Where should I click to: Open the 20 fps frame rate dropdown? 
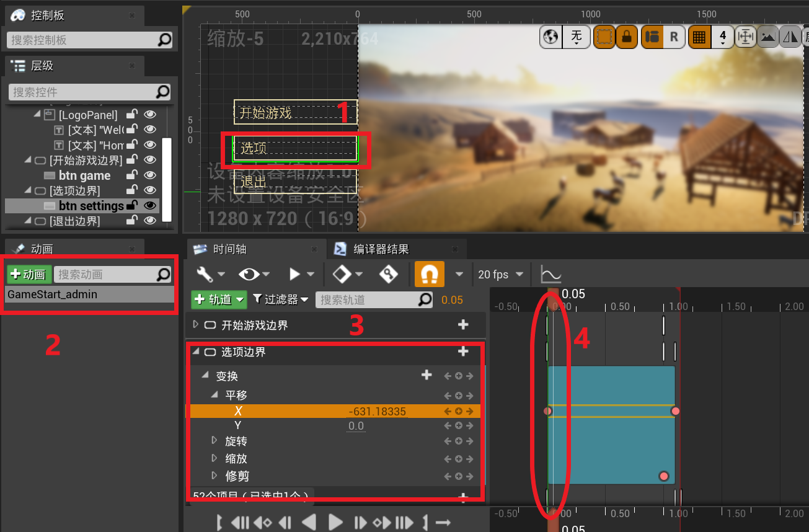[x=501, y=274]
